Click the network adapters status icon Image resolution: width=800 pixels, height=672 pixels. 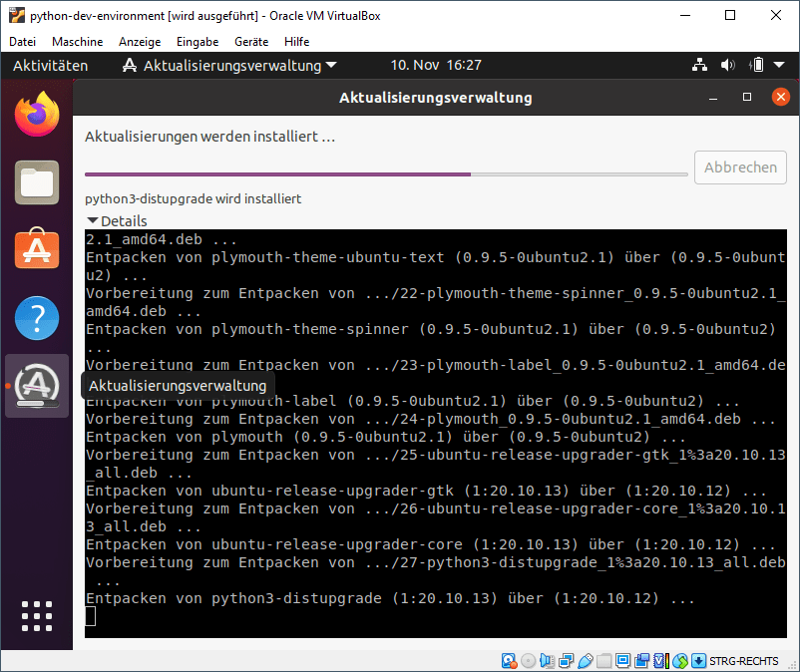click(565, 660)
